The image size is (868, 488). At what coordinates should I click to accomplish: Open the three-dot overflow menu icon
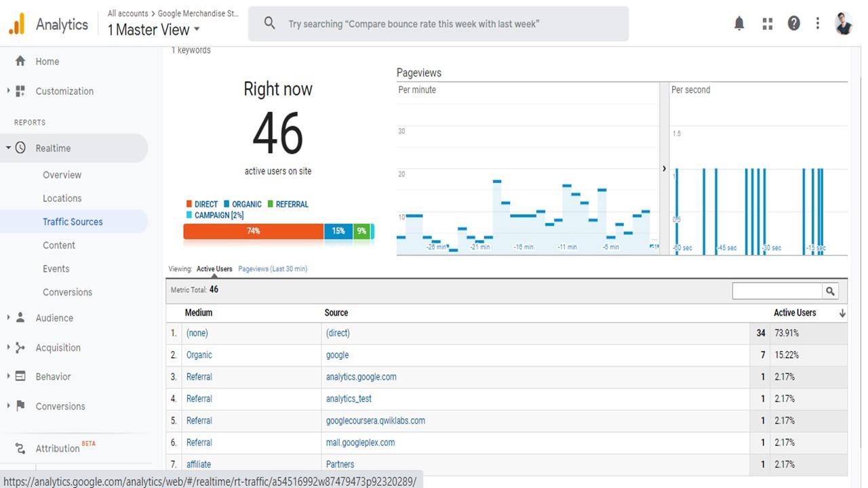coord(817,22)
